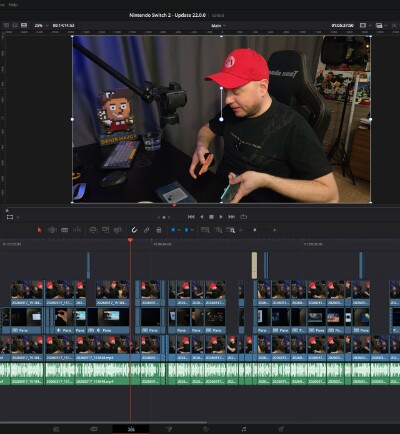The image size is (400, 434).
Task: Click the third viewer layout icon top-left
Action: tap(24, 25)
